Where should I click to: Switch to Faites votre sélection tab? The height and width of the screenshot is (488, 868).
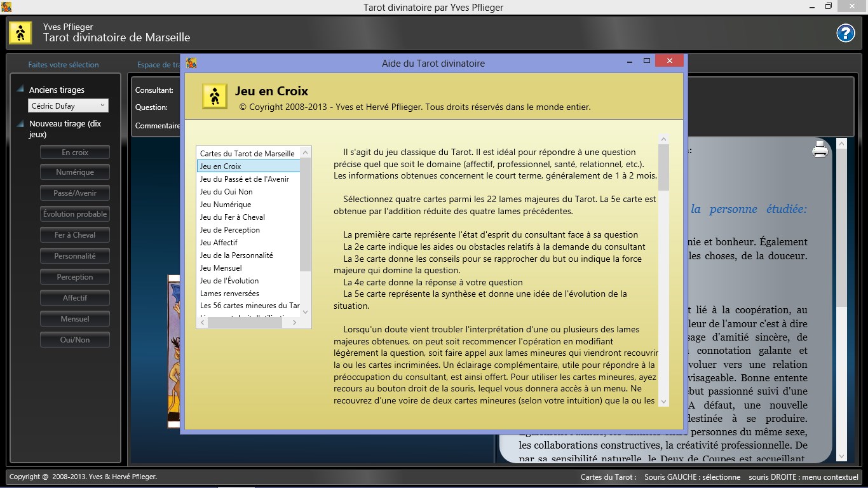pyautogui.click(x=64, y=65)
